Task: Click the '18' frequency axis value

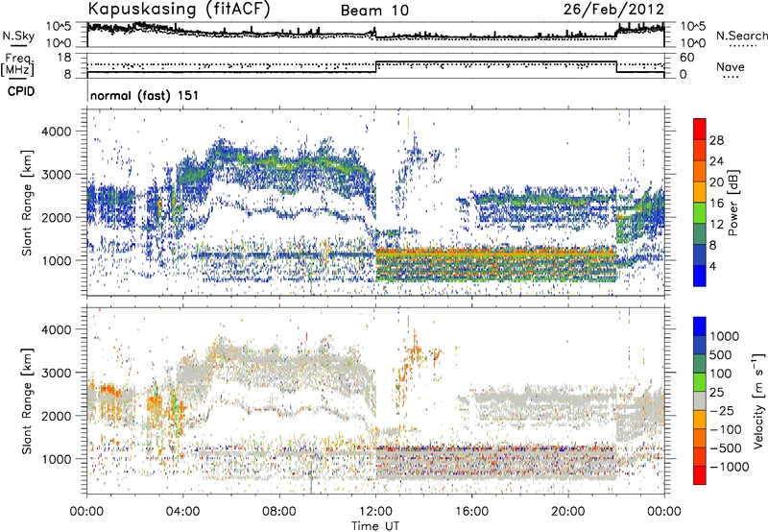Action: point(63,58)
